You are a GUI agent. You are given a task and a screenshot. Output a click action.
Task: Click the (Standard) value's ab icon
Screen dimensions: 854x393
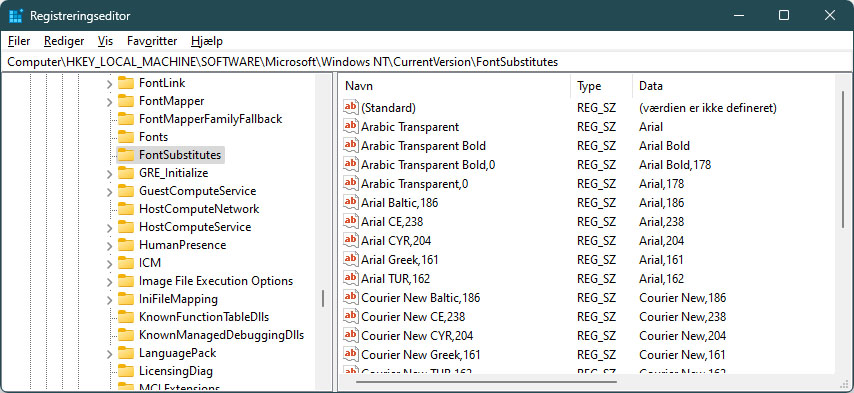coord(351,107)
